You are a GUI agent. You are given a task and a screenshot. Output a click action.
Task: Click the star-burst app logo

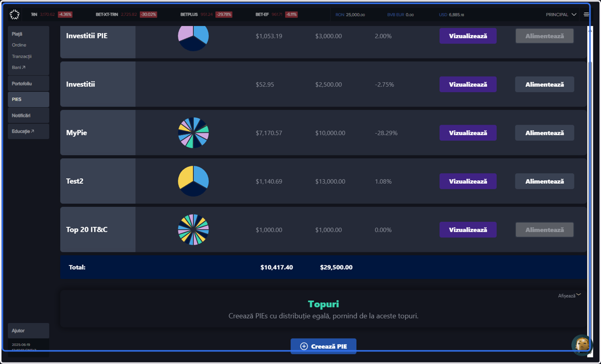point(15,15)
